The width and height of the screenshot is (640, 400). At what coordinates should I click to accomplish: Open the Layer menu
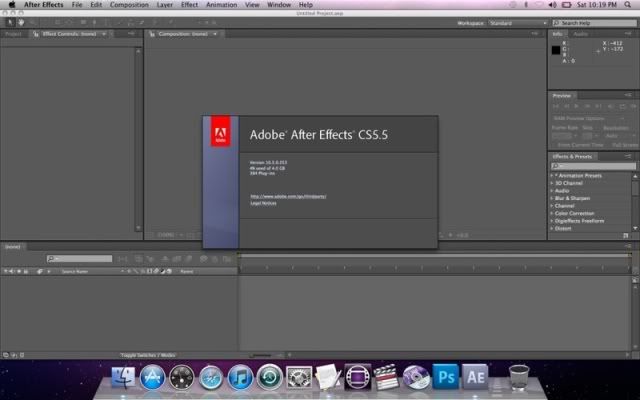click(x=164, y=5)
